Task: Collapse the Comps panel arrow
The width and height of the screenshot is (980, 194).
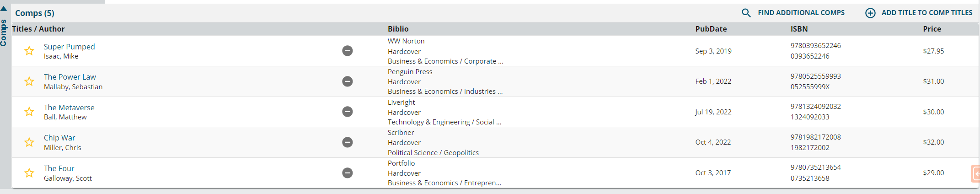Action: click(x=4, y=8)
